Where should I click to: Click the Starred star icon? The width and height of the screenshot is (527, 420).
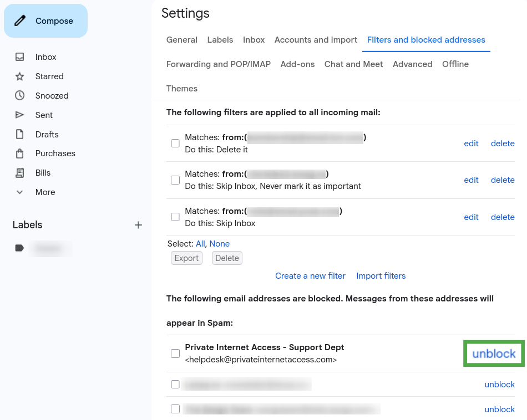pyautogui.click(x=20, y=76)
